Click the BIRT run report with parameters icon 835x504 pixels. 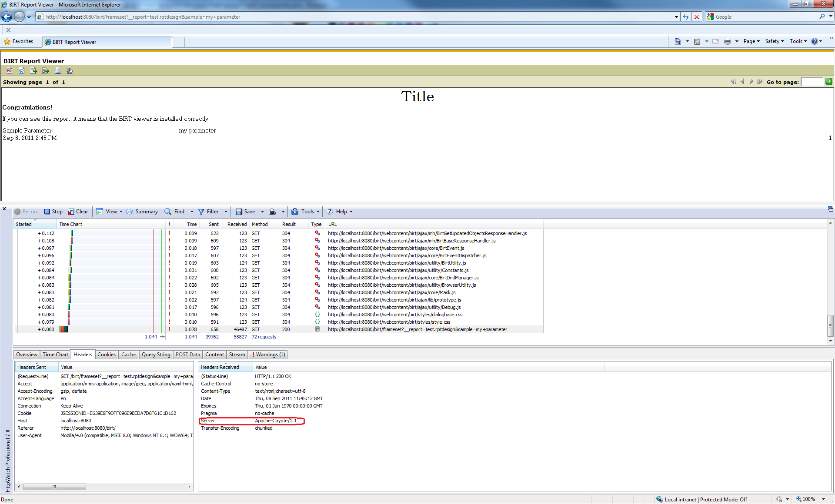tap(21, 70)
